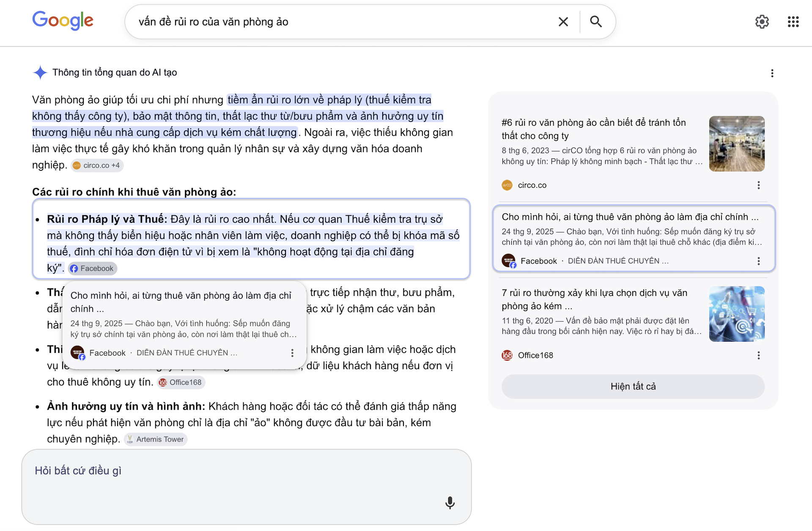This screenshot has height=531, width=812.
Task: Open three-dot menu for sidebar Facebook result
Action: tap(759, 261)
